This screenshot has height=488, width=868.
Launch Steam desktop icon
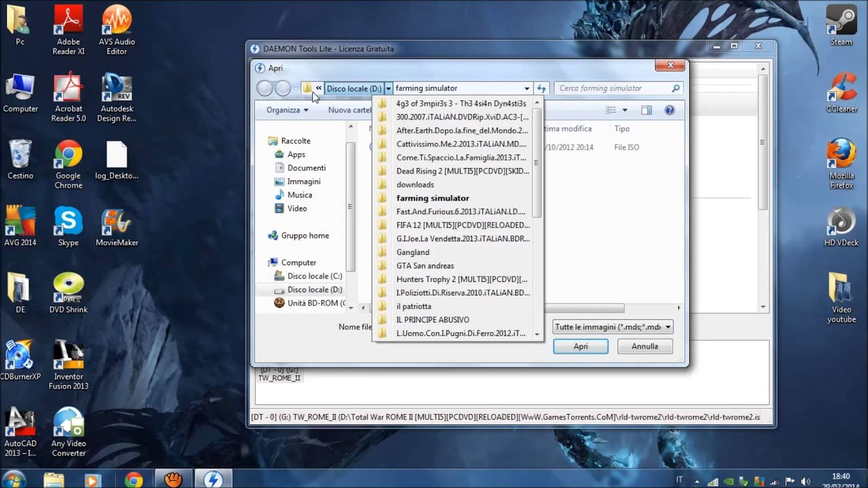click(842, 26)
